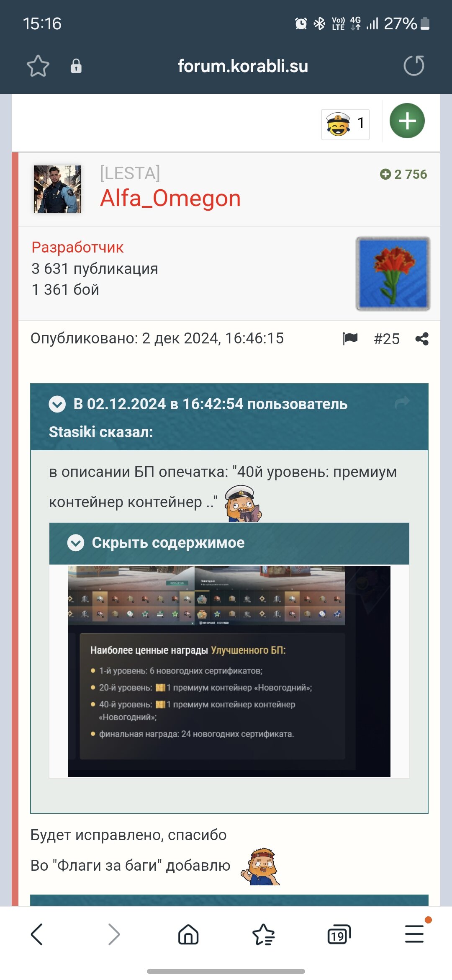Go back with browser back arrow
The width and height of the screenshot is (452, 980).
37,934
